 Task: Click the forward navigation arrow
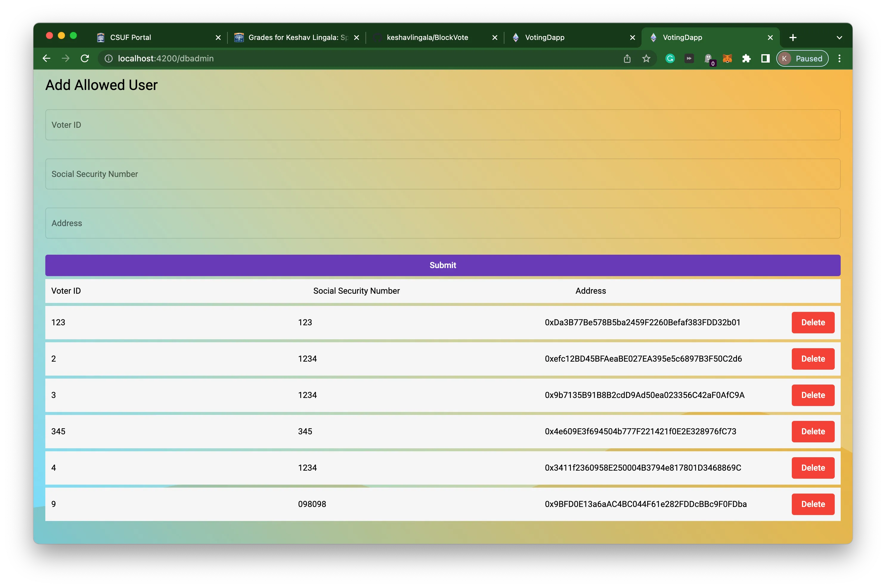tap(65, 58)
